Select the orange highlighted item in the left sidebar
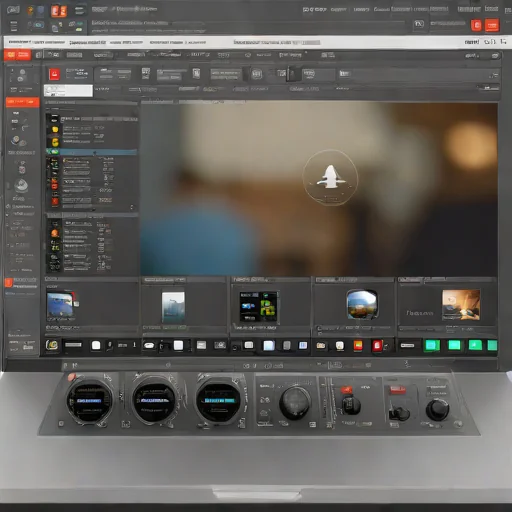 (22, 102)
